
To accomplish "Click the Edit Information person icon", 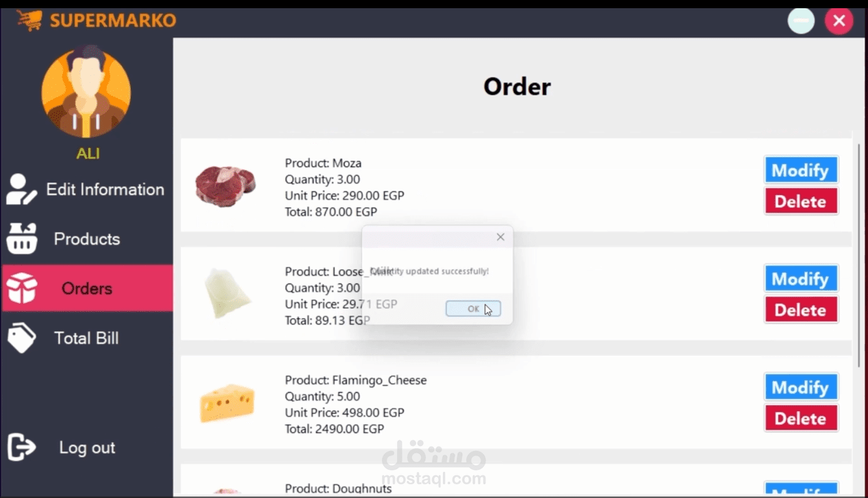I will (x=21, y=189).
